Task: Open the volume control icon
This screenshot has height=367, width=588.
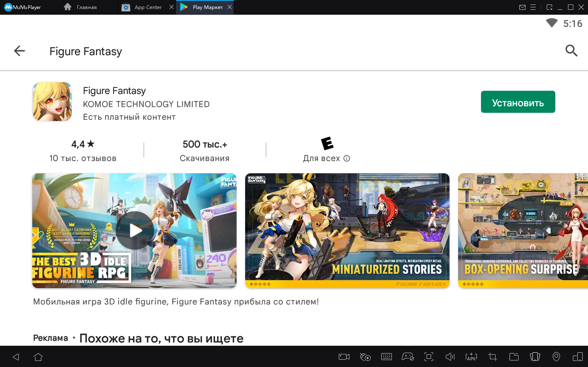Action: pos(450,357)
